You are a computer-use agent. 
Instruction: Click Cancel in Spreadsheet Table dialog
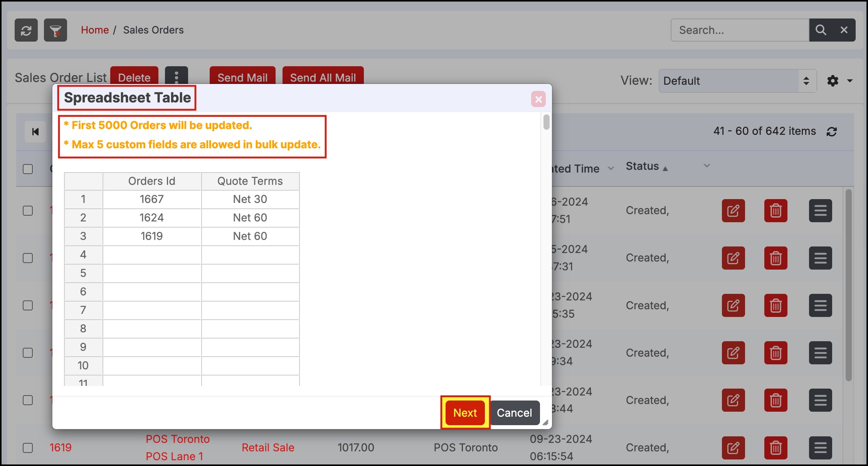[514, 413]
